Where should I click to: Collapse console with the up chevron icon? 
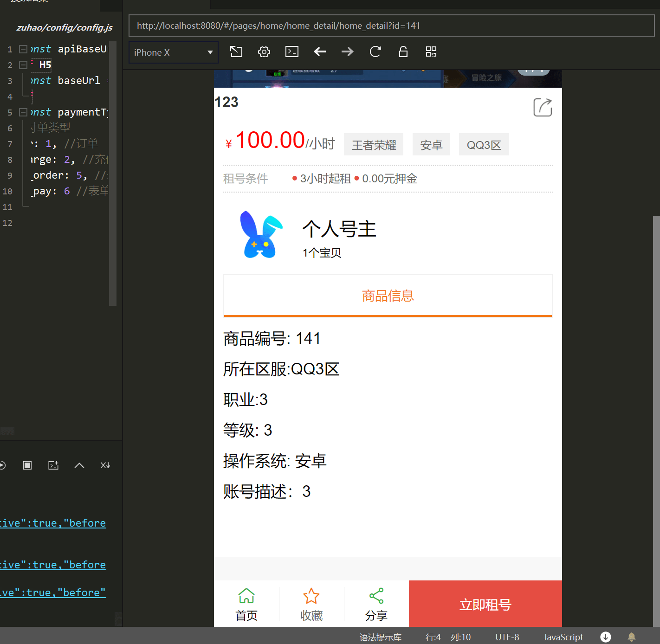pos(79,465)
